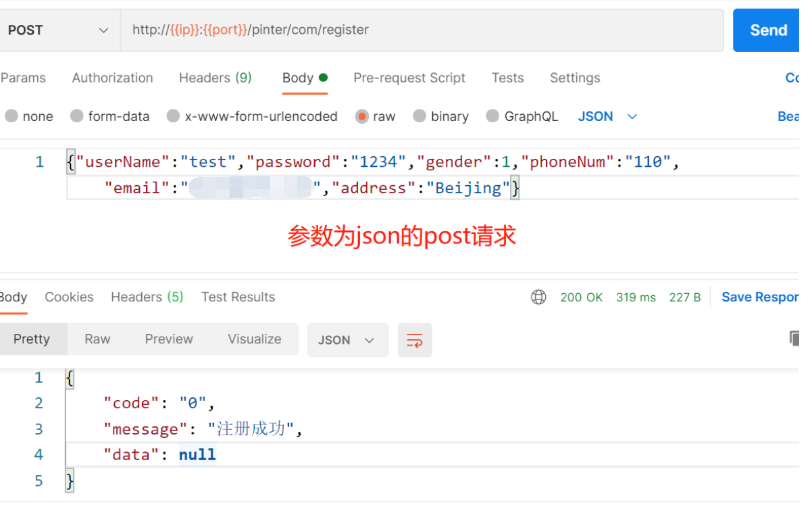The image size is (812, 519).
Task: Click the globe network icon
Action: (538, 297)
